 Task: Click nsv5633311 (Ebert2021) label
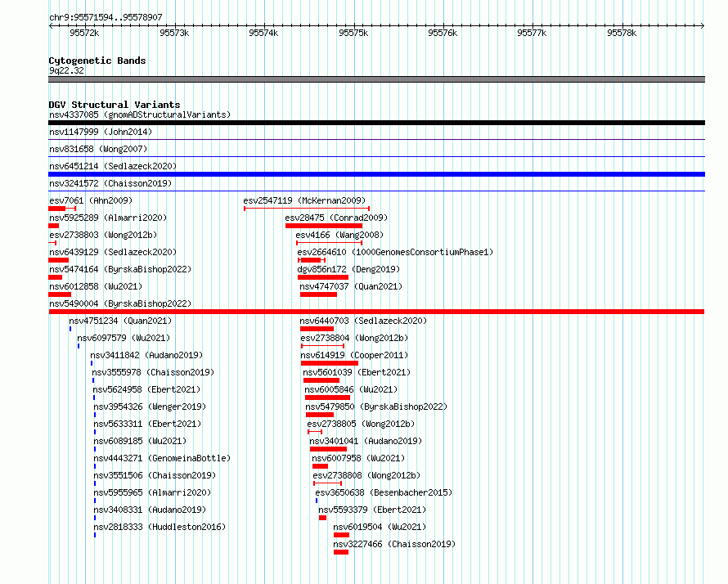click(147, 424)
